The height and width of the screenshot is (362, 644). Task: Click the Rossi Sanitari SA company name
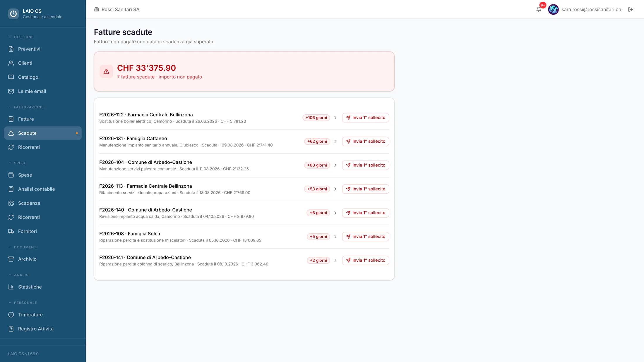pos(120,9)
